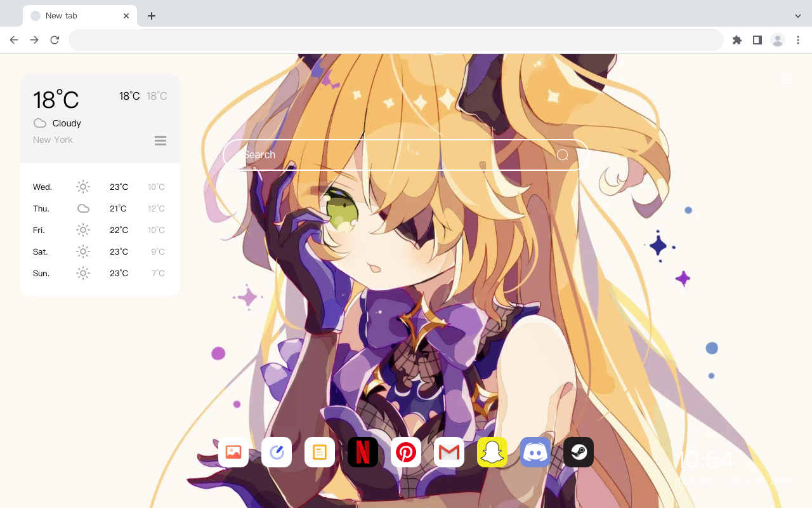Image resolution: width=812 pixels, height=508 pixels.
Task: Launch the Pinterest shortcut
Action: (406, 452)
